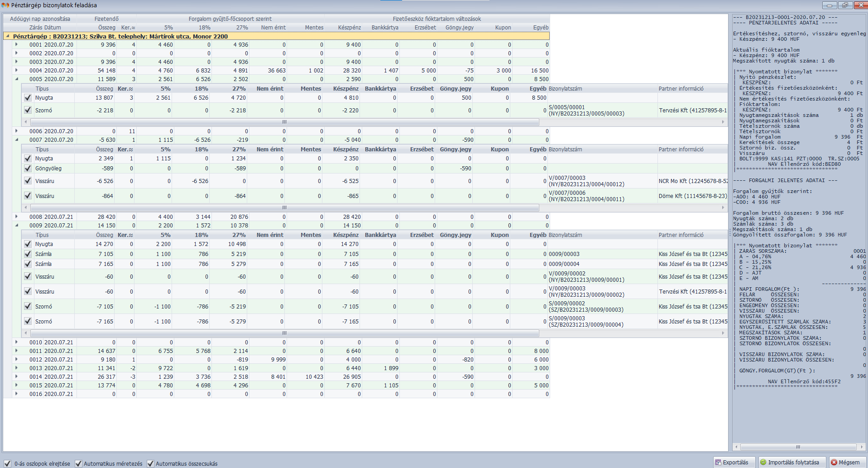Cancel with the Mégsem button
The image size is (868, 468).
pos(848,462)
